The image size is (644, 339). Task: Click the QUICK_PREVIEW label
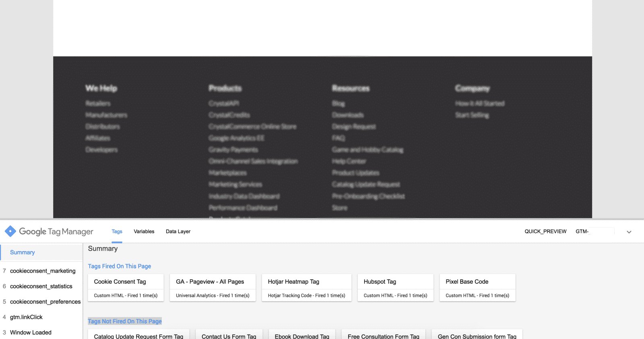[x=545, y=231]
